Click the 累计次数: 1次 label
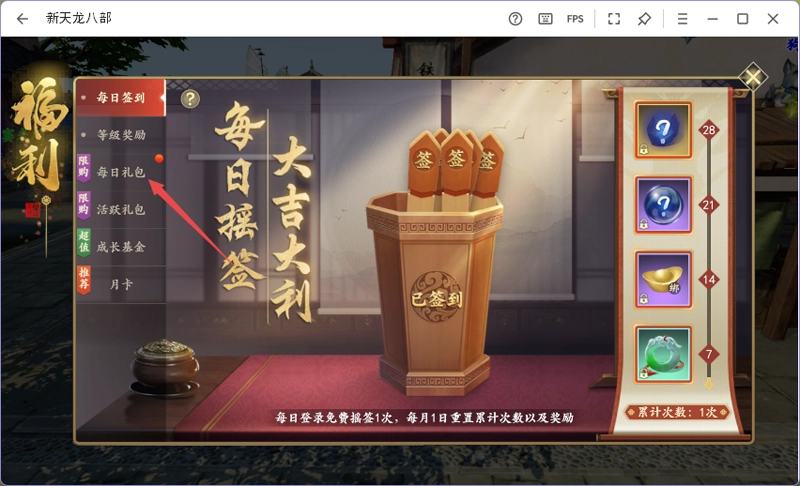The height and width of the screenshot is (486, 800). [678, 412]
